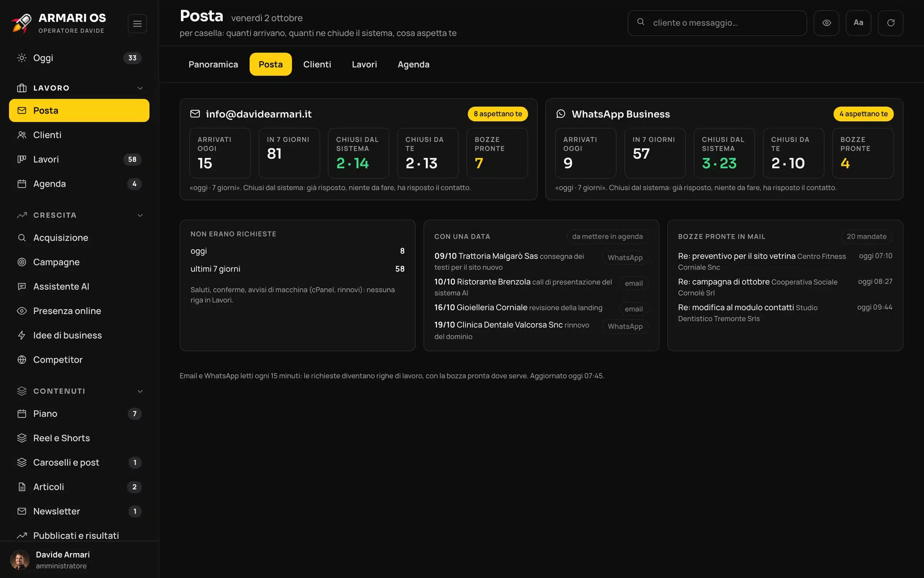Open draft 'Re: preventivo per il sito vetrina'
Image resolution: width=924 pixels, height=578 pixels.
point(785,261)
